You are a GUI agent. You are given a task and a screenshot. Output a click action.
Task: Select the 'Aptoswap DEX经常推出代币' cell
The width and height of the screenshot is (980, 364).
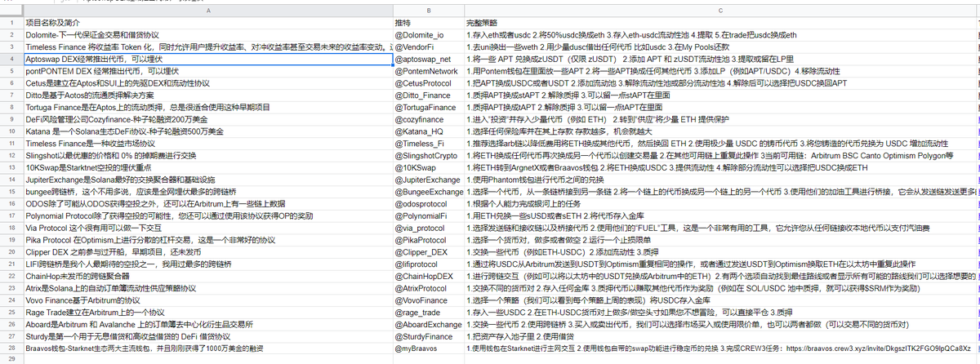207,60
